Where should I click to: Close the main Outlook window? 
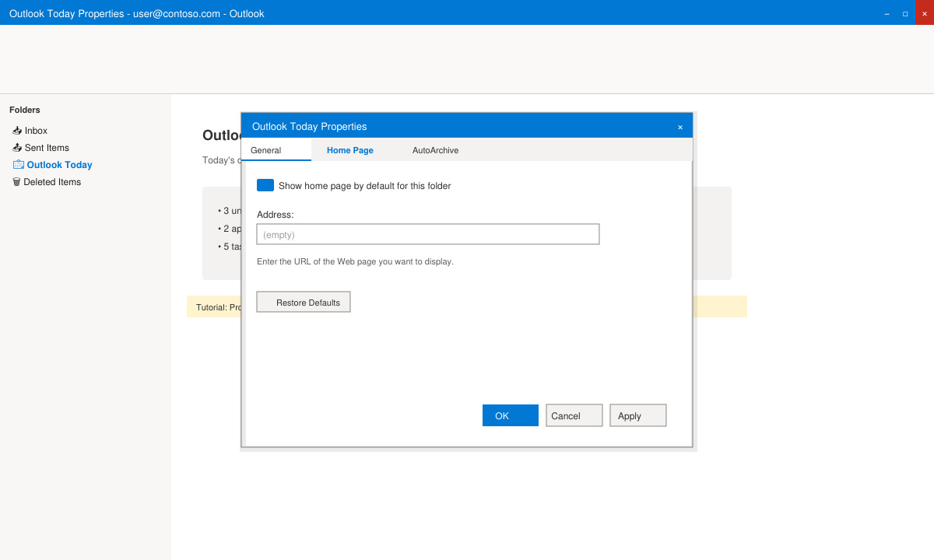(x=925, y=13)
